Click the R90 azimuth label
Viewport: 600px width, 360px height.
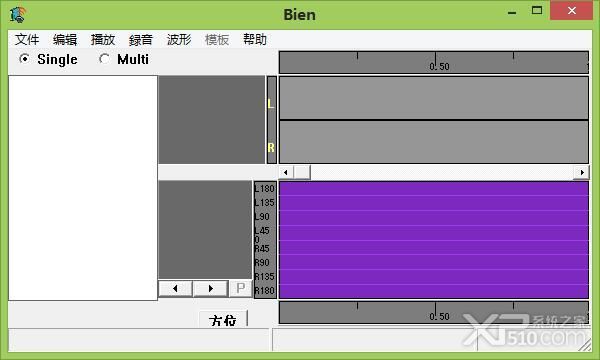pos(262,262)
